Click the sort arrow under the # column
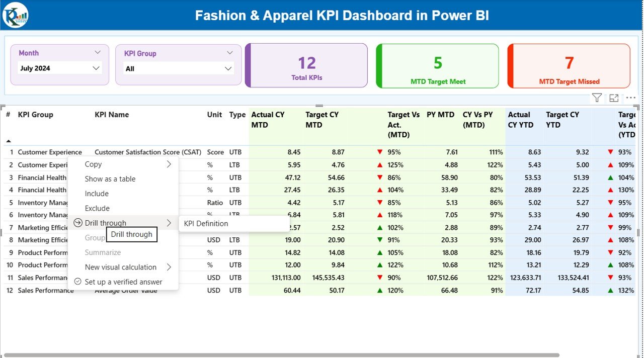Viewport: 644px width, 358px height. [9, 141]
